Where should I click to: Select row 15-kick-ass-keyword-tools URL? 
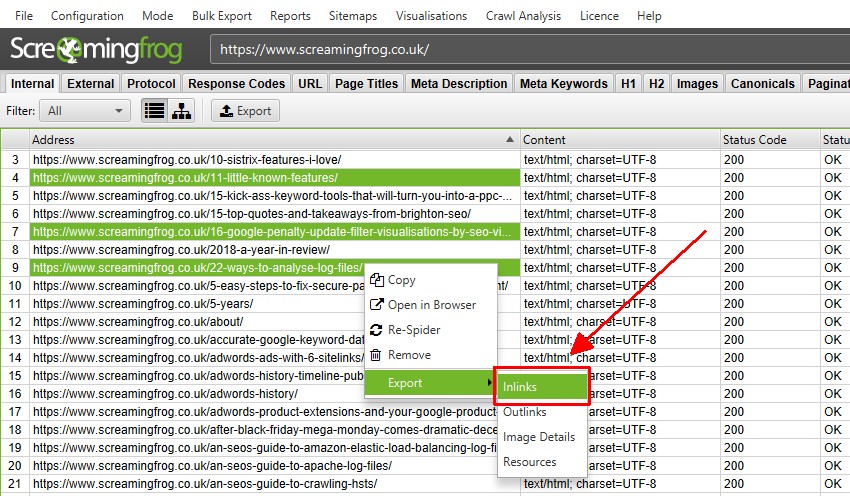(x=275, y=196)
